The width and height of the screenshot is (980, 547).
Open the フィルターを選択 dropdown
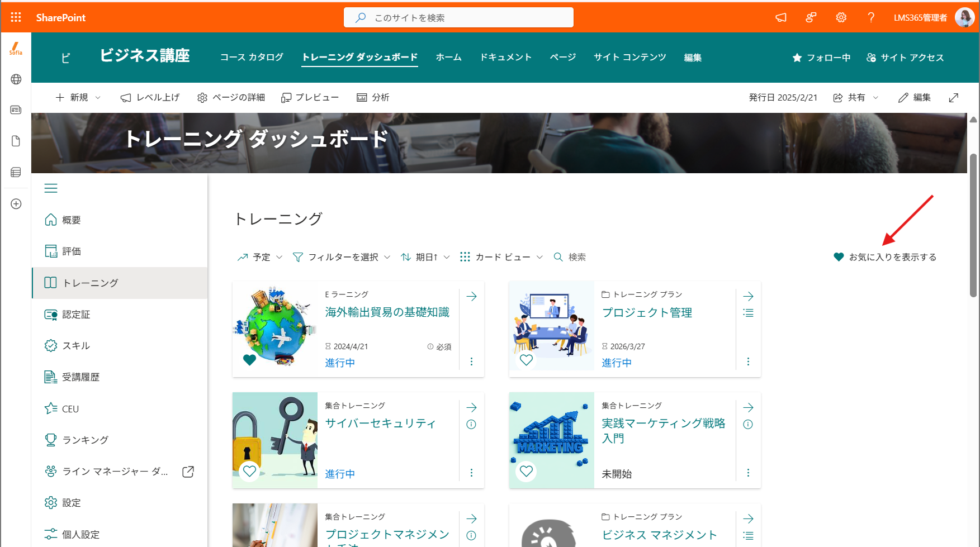(342, 257)
